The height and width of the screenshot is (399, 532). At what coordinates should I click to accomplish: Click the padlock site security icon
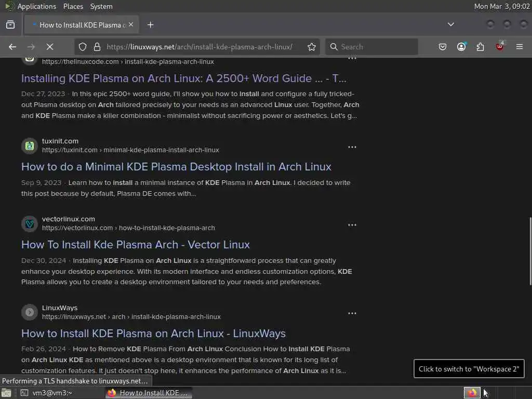(x=97, y=47)
